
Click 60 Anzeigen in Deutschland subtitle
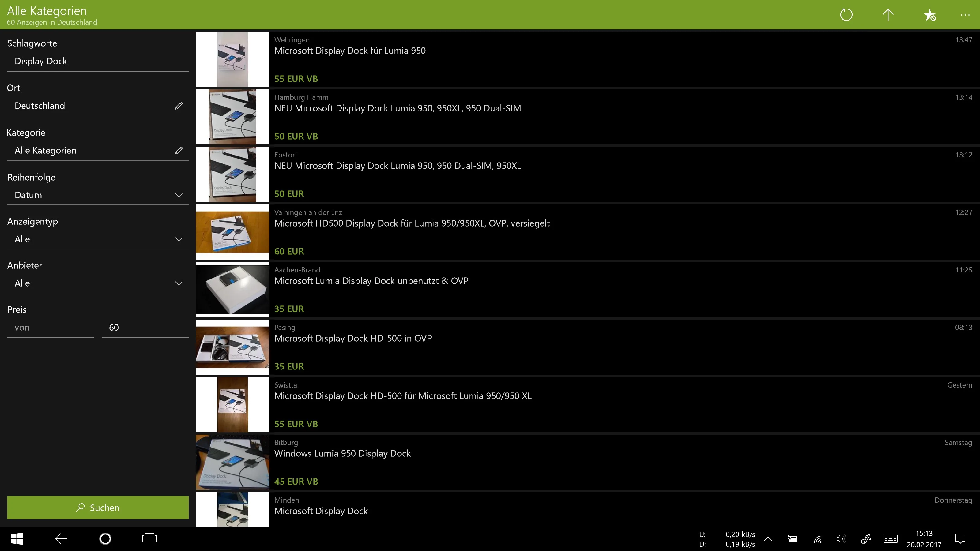[52, 22]
